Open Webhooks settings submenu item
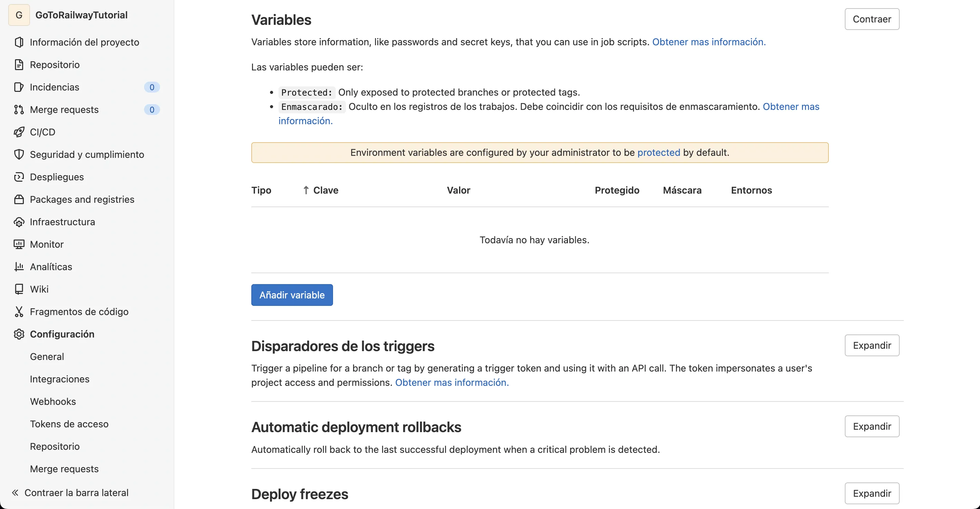Image resolution: width=980 pixels, height=509 pixels. [53, 401]
